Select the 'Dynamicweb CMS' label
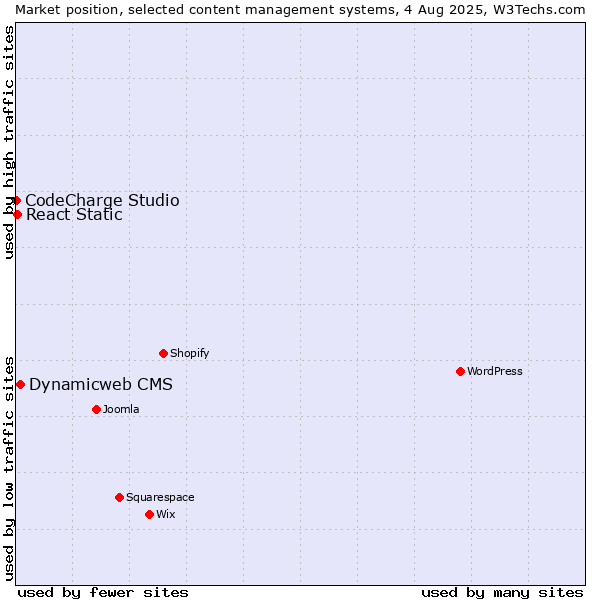Screen dimensions: 600x600 pyautogui.click(x=101, y=385)
